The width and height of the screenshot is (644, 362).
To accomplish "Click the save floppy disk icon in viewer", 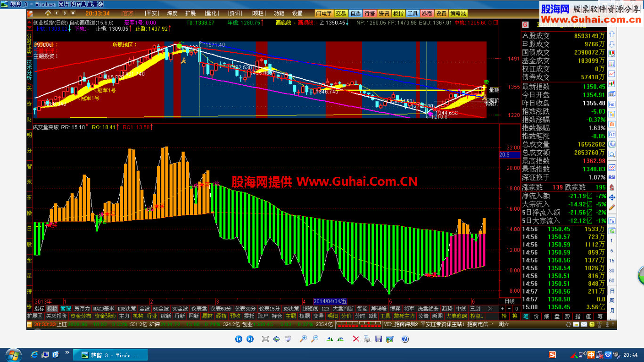I will [378, 339].
